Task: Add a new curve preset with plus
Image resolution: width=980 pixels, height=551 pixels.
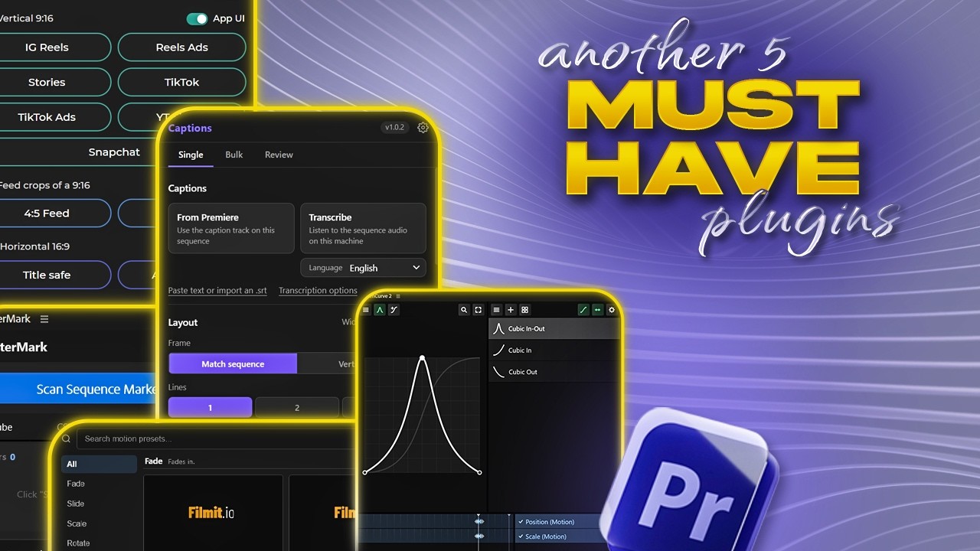Action: pyautogui.click(x=511, y=310)
